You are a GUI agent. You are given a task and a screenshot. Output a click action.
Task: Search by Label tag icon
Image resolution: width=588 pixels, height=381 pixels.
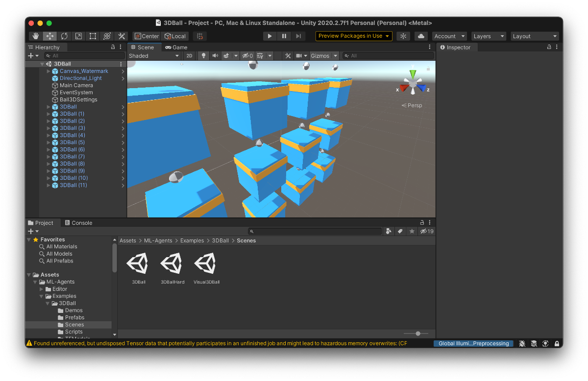400,231
